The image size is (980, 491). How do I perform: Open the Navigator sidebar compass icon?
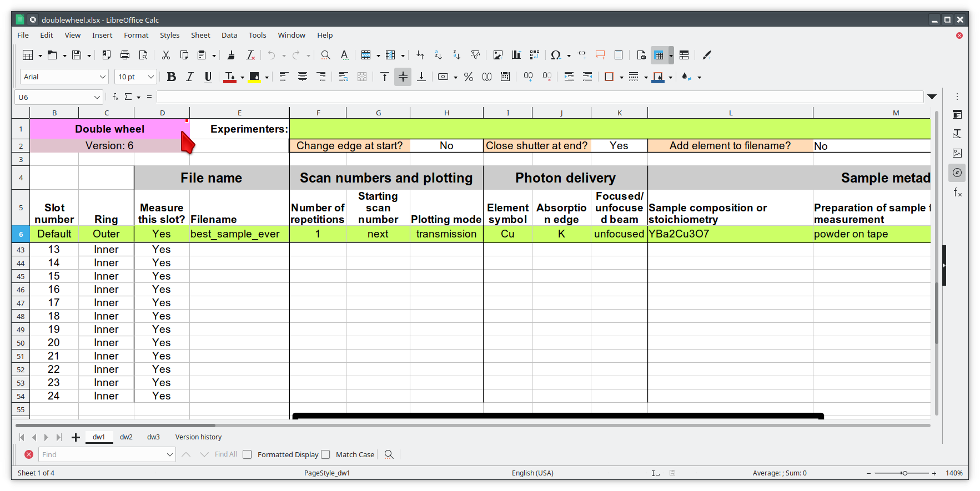[957, 173]
